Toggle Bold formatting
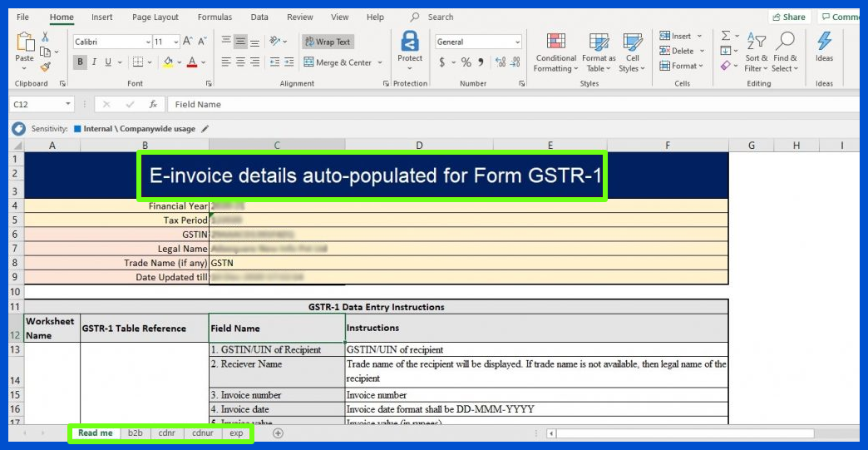 [x=81, y=62]
